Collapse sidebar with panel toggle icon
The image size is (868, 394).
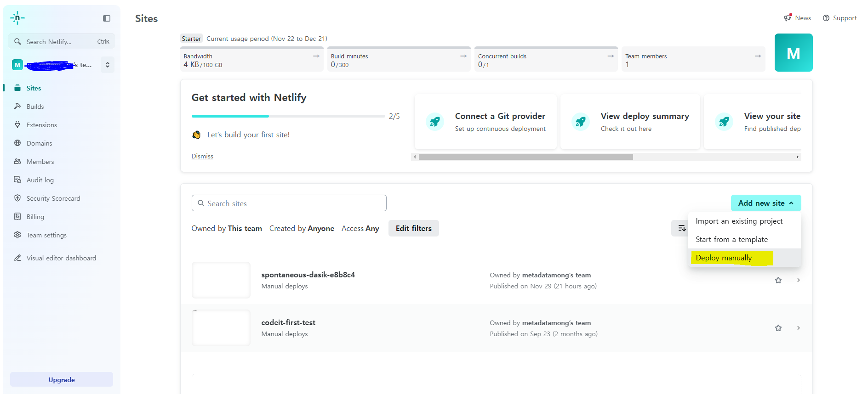tap(107, 18)
